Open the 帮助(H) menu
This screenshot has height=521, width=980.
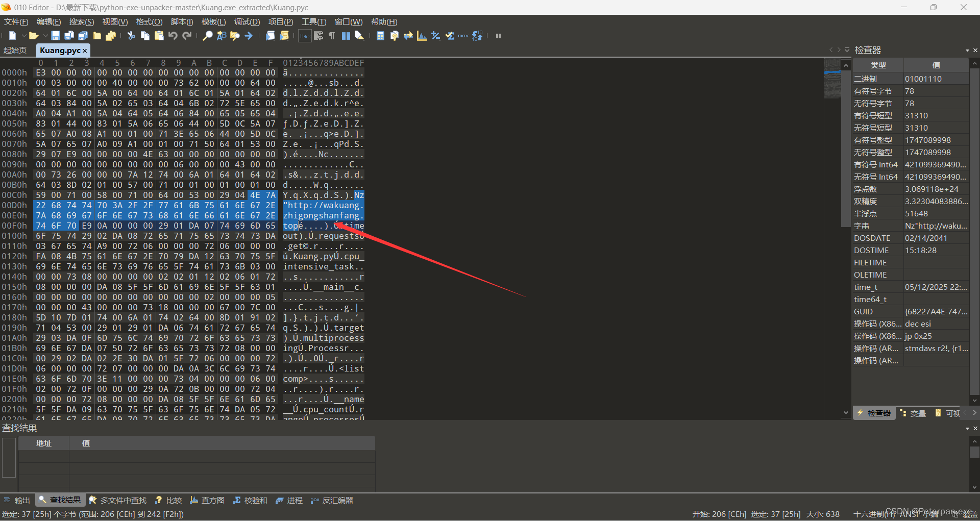click(x=384, y=22)
